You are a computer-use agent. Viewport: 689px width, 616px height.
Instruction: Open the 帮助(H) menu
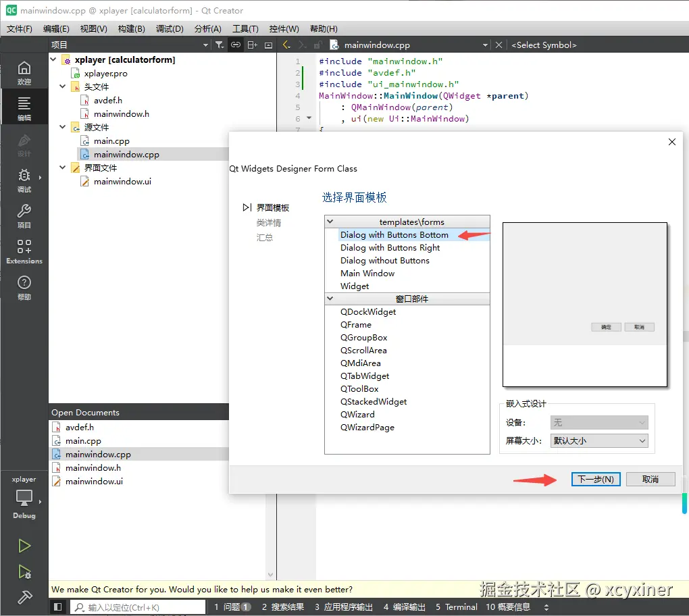(324, 28)
